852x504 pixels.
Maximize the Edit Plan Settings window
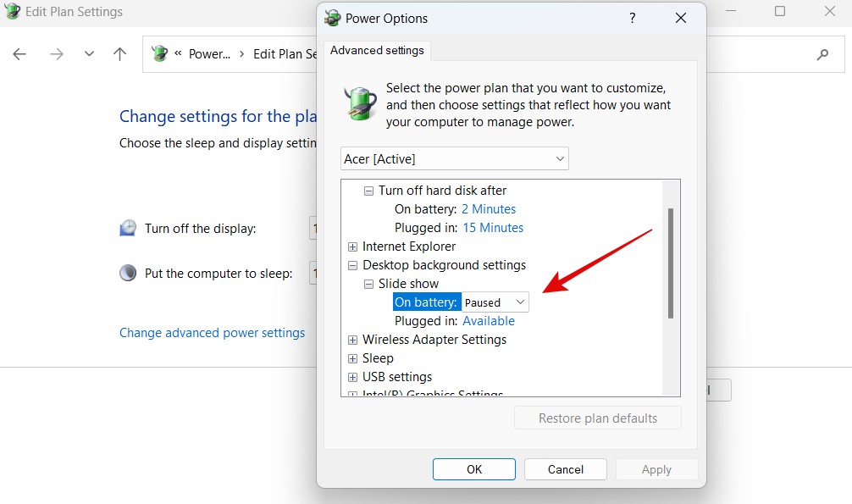(x=780, y=11)
